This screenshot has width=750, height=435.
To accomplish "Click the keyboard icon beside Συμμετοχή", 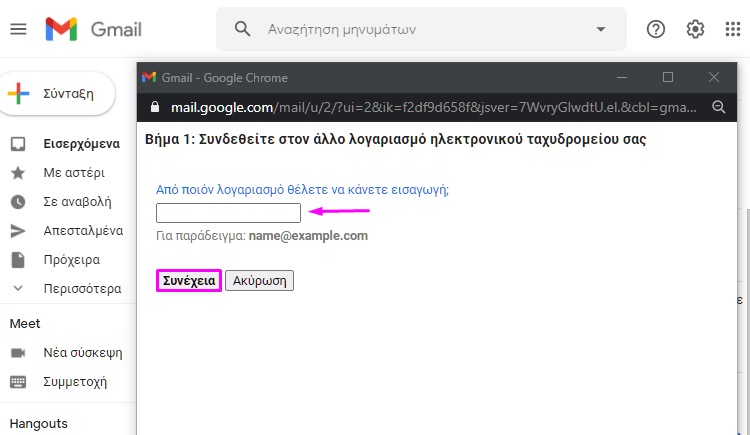I will 18,382.
